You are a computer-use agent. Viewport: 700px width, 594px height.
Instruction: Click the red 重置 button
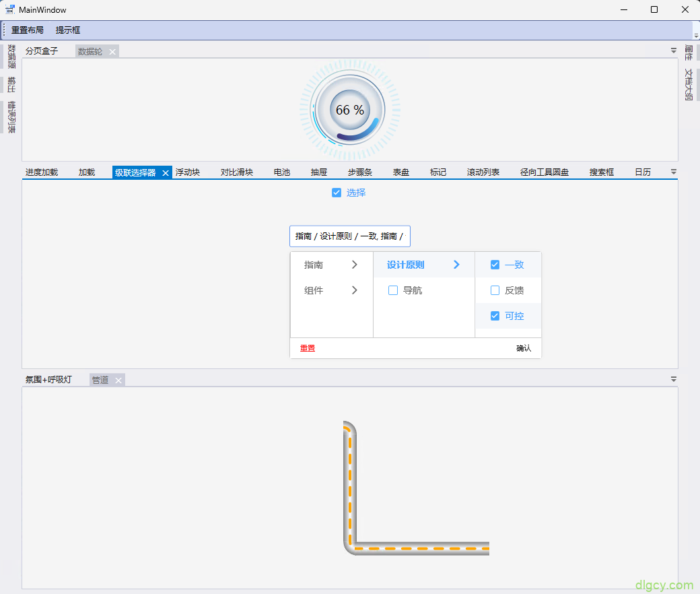click(308, 348)
